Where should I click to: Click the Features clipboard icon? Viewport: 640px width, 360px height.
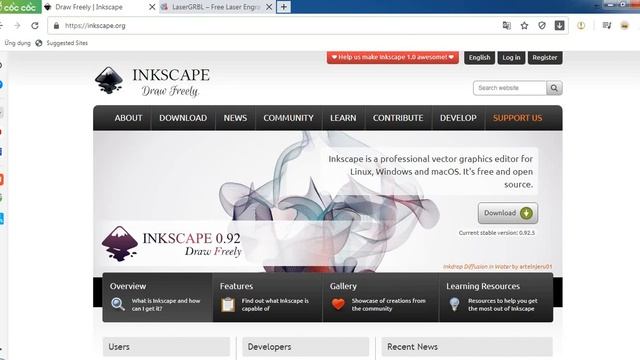(228, 304)
